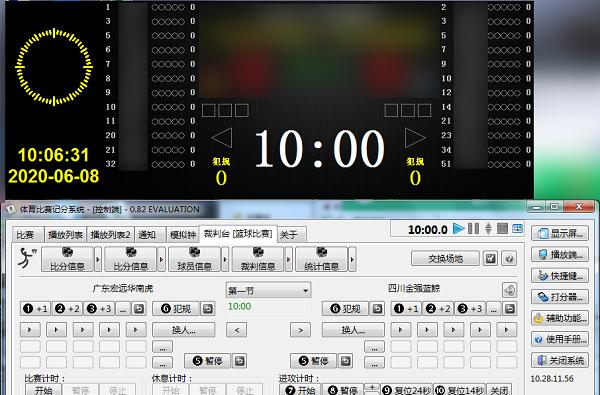Viewport: 600px width, 395px height.
Task: Click the ❺ 暂停 timeout for 广东宏远华南虎
Action: pos(208,361)
